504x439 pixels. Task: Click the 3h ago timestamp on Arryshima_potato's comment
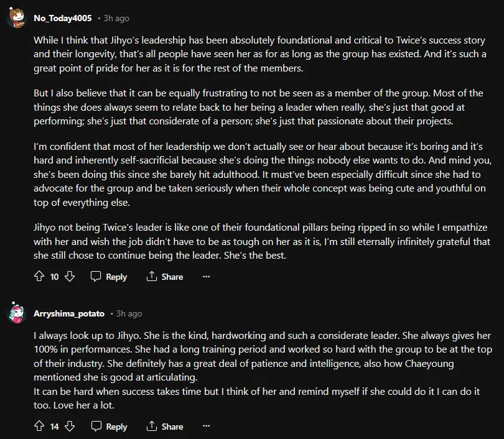pos(129,314)
